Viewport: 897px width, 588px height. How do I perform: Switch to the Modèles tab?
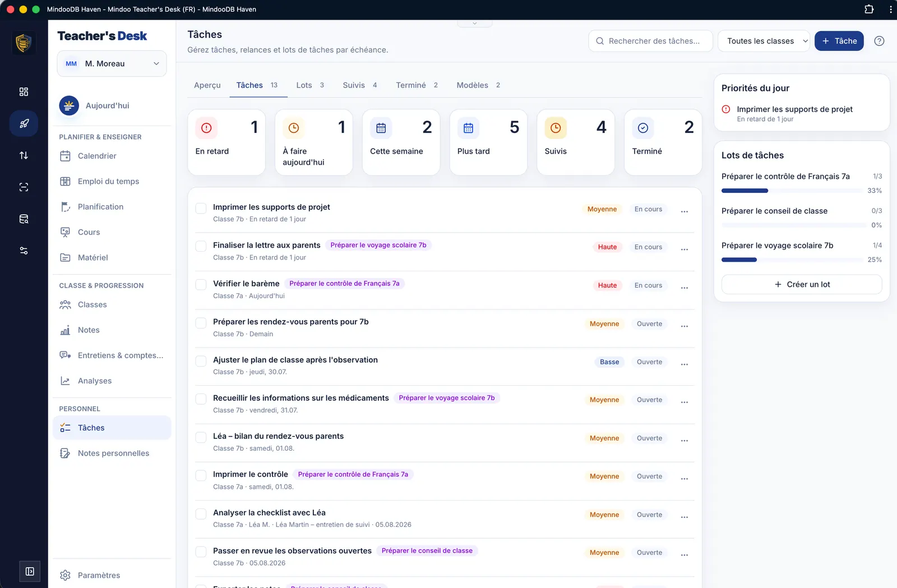click(478, 85)
